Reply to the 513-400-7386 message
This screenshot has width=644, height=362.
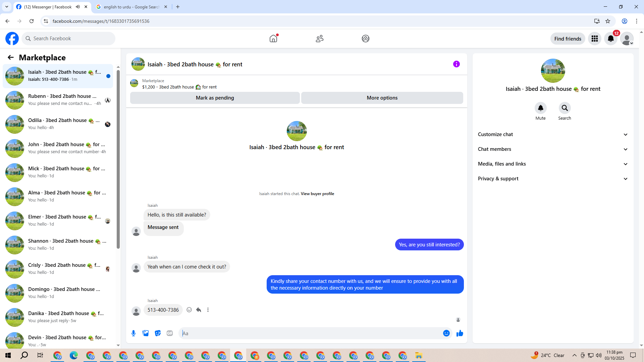pos(199,310)
